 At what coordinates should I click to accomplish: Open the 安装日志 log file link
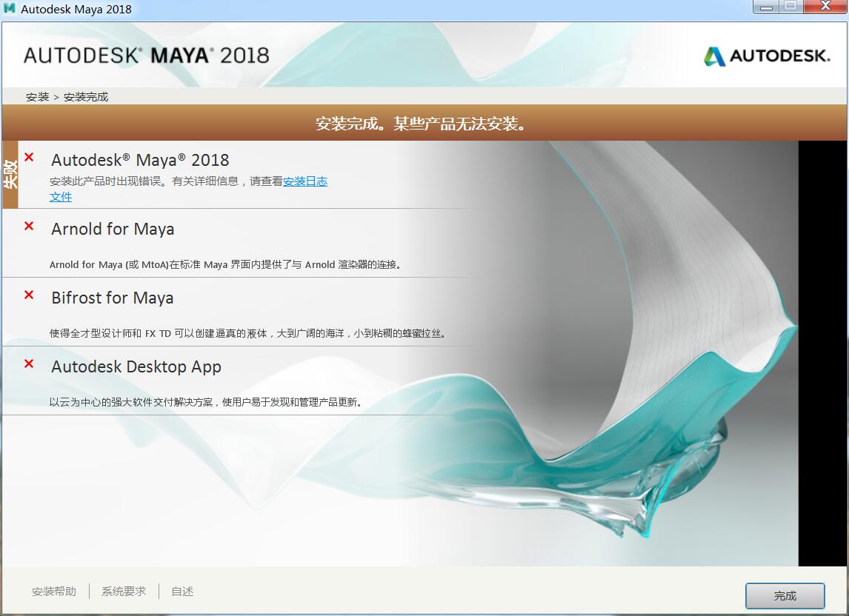(x=304, y=181)
